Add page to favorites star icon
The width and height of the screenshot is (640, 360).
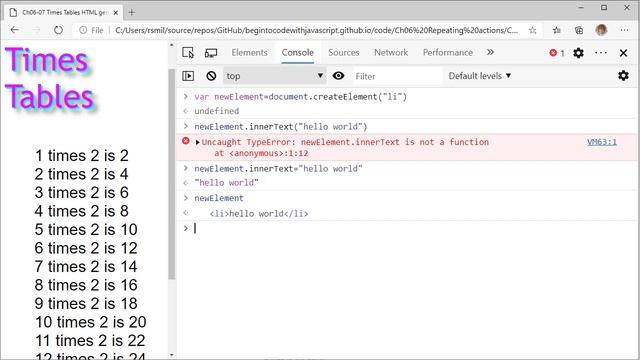[532, 30]
